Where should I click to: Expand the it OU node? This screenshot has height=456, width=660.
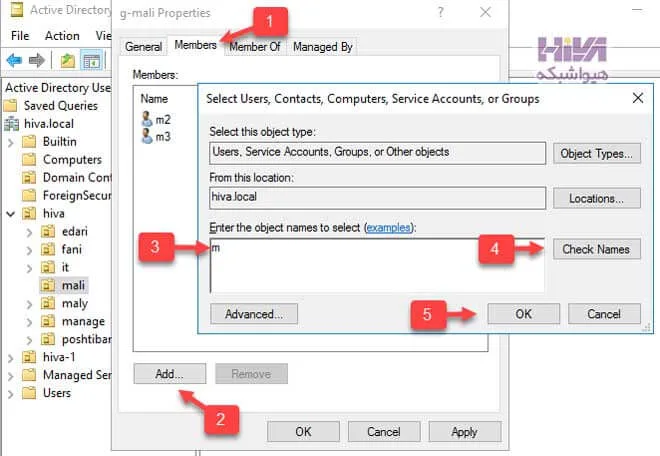coord(29,268)
